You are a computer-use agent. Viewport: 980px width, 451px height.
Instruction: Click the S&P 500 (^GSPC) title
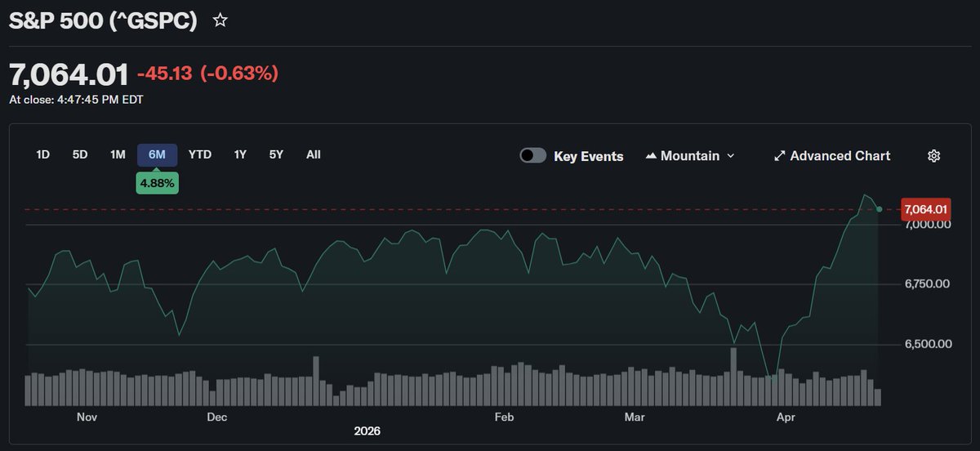tap(103, 21)
